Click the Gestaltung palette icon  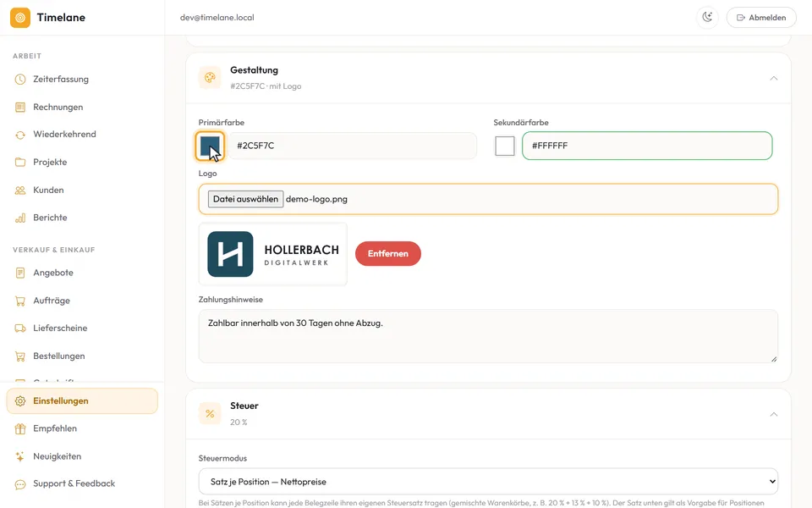click(210, 78)
